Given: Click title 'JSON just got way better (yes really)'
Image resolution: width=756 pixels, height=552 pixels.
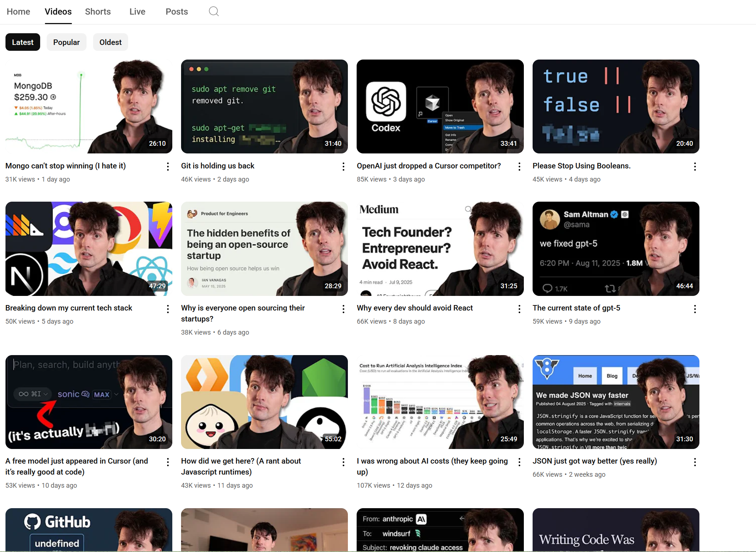Looking at the screenshot, I should pyautogui.click(x=595, y=461).
